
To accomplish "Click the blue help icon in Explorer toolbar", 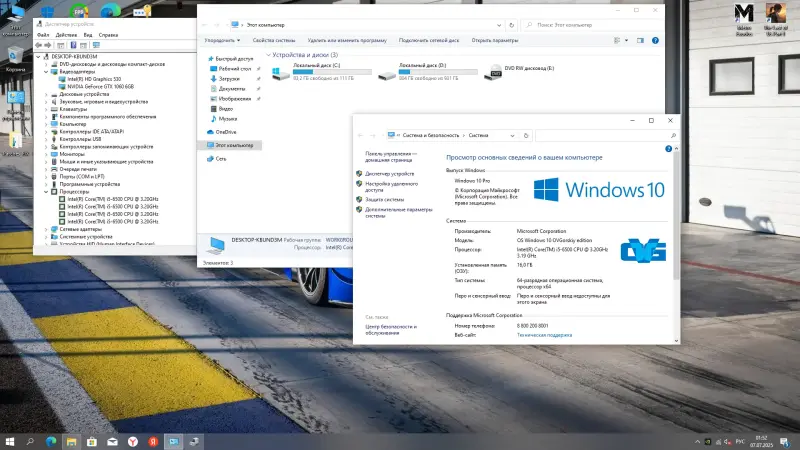I will (x=655, y=40).
